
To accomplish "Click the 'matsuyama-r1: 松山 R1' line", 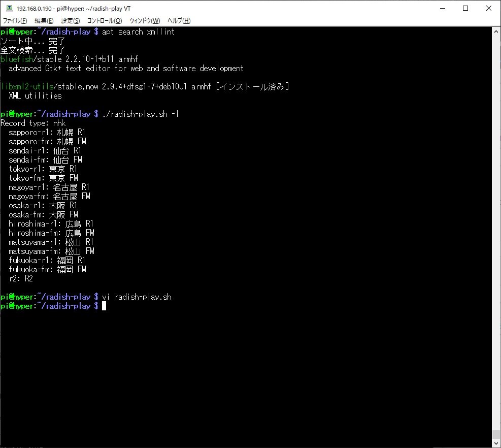I will point(51,242).
